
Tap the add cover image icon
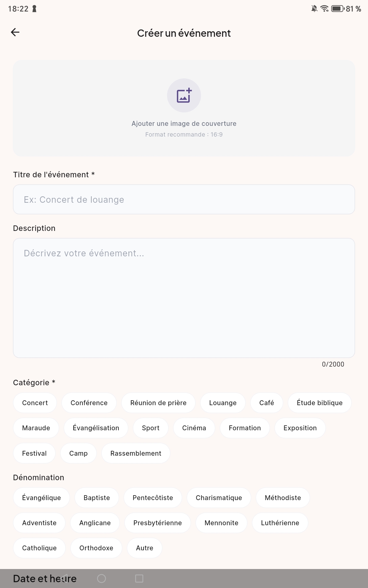[x=184, y=96]
